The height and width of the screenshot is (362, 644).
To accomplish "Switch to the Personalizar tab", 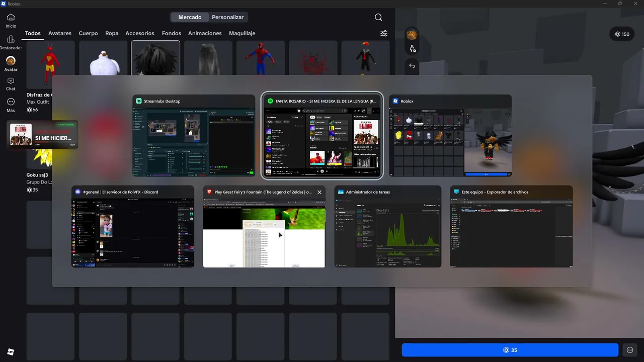I will (227, 17).
